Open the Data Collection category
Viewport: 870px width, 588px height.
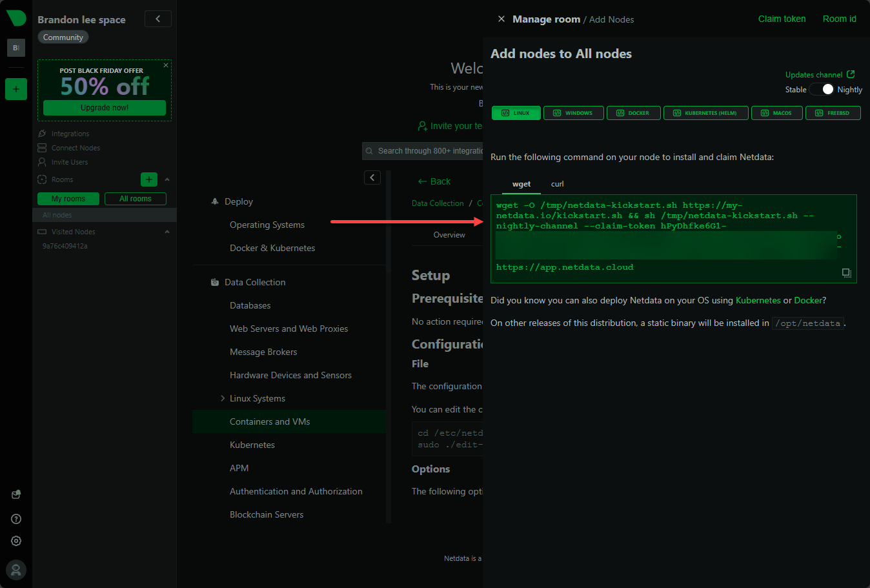pos(255,282)
